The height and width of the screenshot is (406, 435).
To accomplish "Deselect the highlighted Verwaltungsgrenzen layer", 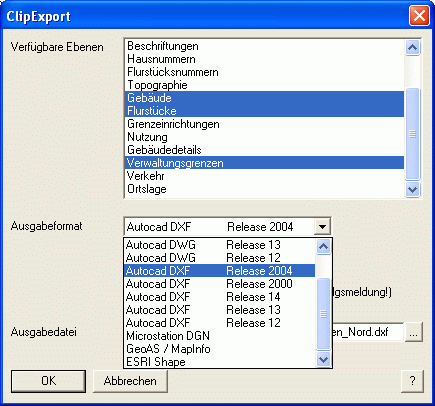I will tap(264, 163).
